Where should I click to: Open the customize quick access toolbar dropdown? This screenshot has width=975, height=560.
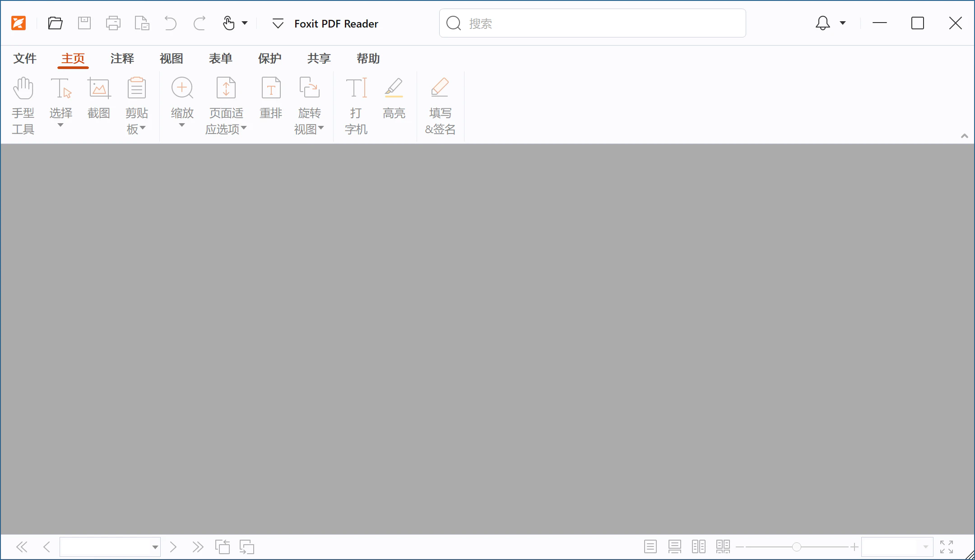278,23
